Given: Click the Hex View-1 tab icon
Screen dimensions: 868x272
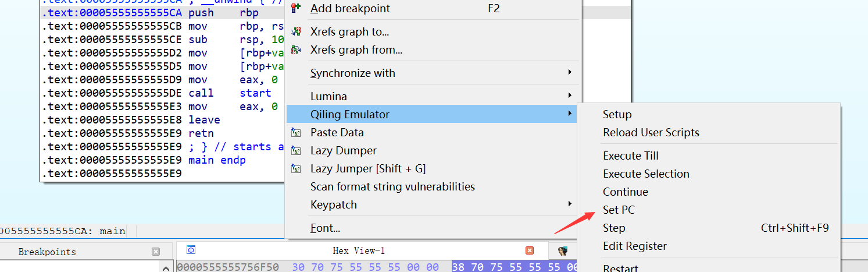Looking at the screenshot, I should click(x=191, y=250).
